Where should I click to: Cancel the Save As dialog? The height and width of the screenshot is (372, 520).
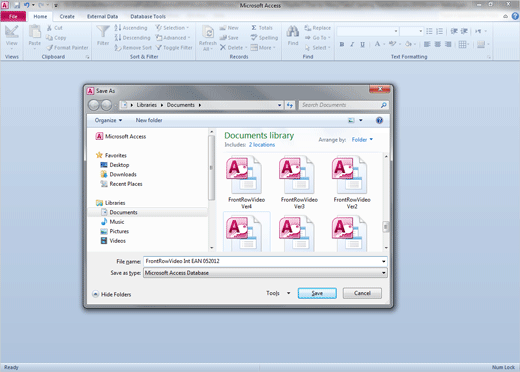pyautogui.click(x=362, y=293)
